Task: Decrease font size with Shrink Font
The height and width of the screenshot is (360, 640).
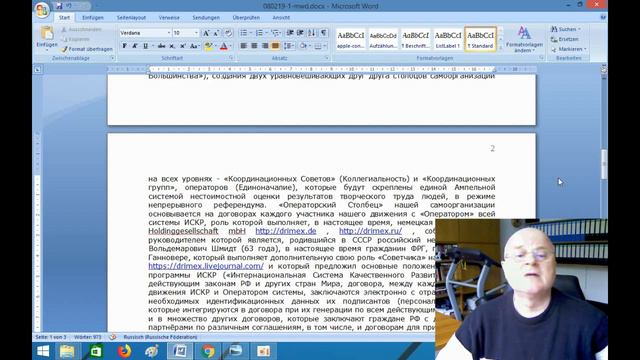Action: (216, 33)
